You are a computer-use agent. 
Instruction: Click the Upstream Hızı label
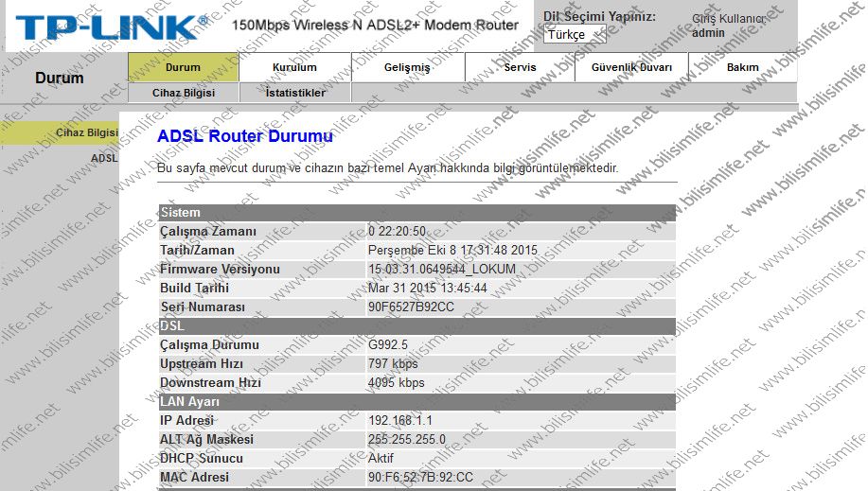pos(202,363)
